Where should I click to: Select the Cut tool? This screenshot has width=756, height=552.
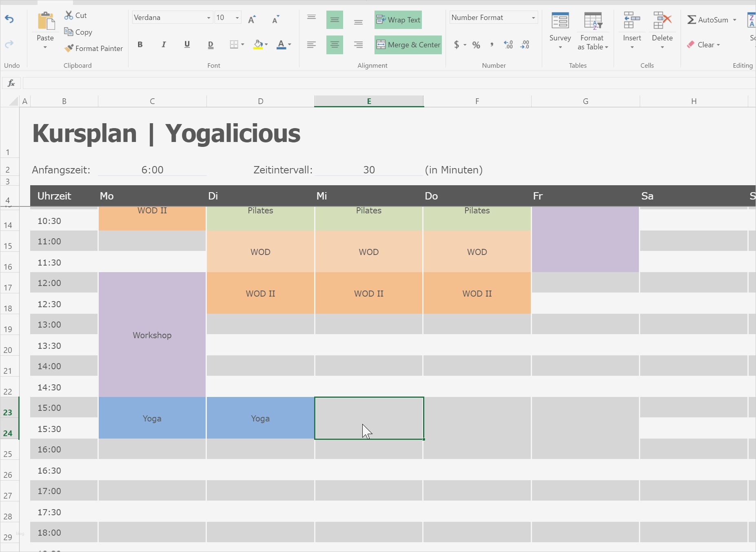[x=75, y=15]
